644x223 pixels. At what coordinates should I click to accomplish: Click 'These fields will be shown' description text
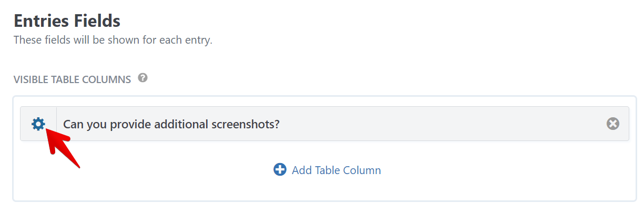pyautogui.click(x=113, y=40)
